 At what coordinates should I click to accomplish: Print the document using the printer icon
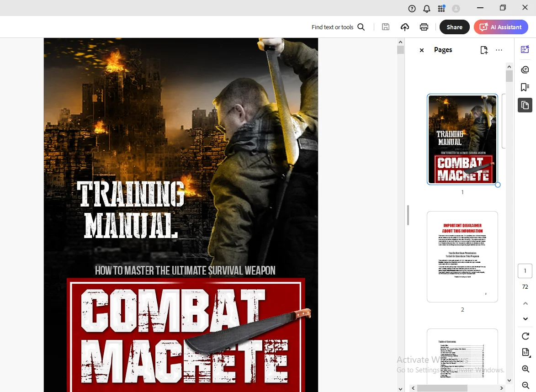click(x=424, y=27)
